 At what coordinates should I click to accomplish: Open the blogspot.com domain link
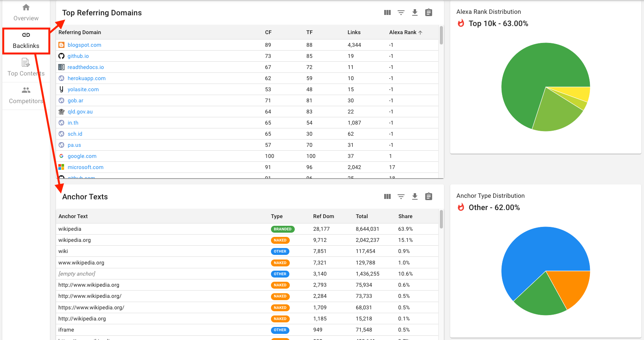[84, 45]
